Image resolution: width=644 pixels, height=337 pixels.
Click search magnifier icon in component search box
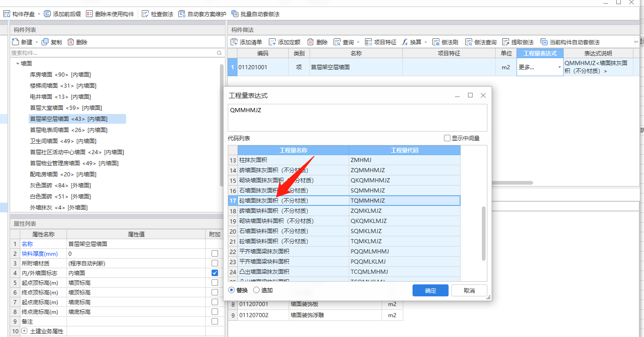(220, 53)
